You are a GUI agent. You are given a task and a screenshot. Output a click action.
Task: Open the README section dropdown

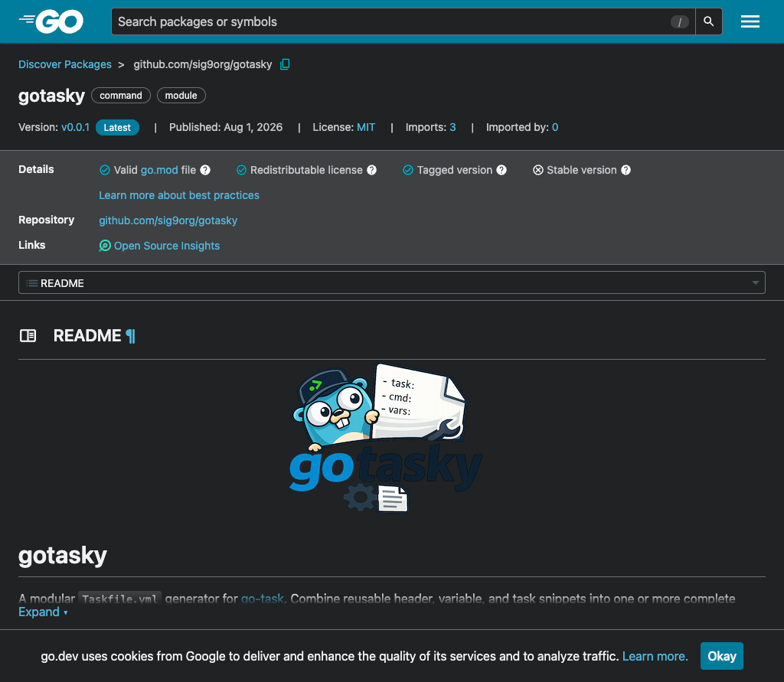tap(392, 282)
